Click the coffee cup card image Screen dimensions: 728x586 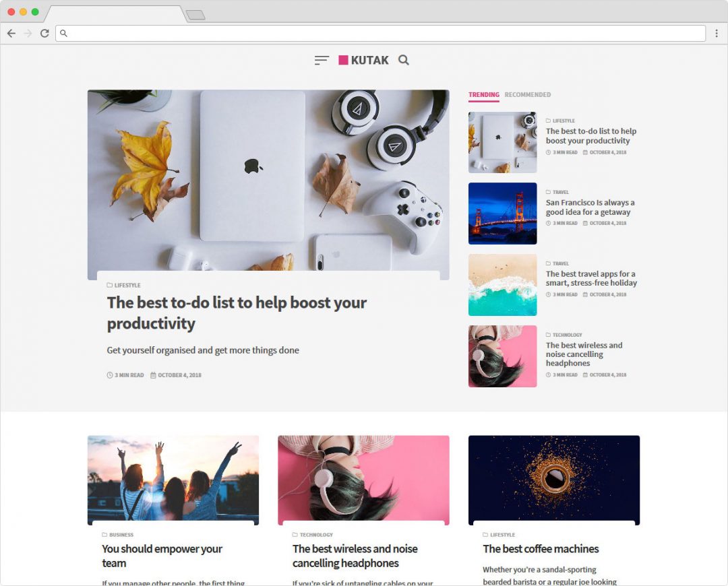tap(554, 480)
